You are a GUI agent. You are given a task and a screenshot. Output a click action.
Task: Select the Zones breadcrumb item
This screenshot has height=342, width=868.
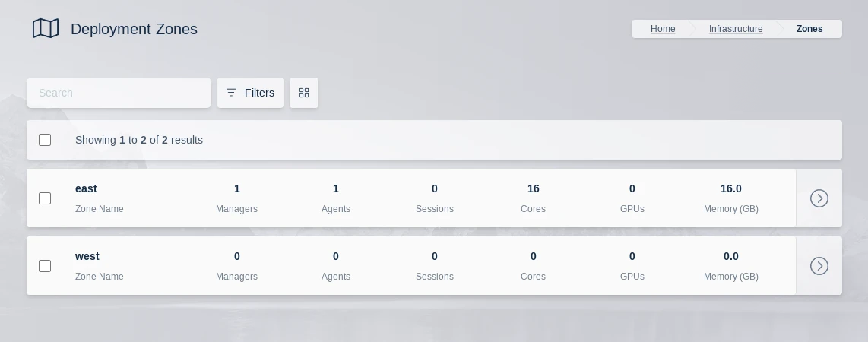coord(809,29)
